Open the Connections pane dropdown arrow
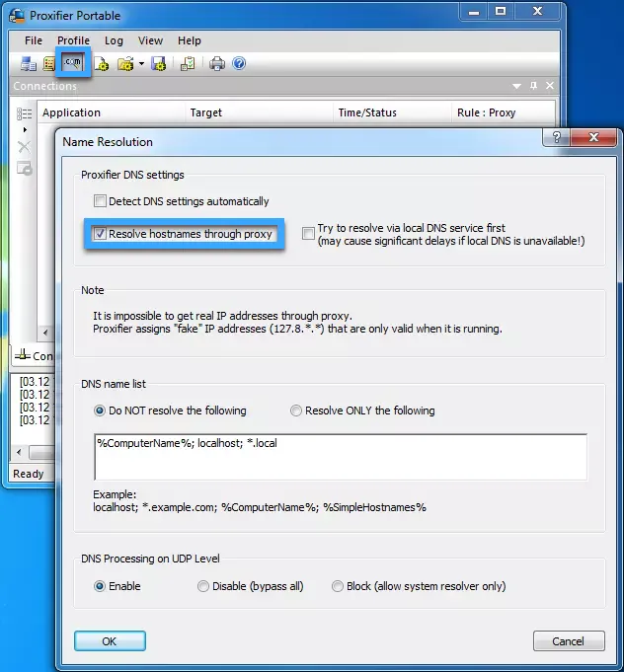 (516, 86)
